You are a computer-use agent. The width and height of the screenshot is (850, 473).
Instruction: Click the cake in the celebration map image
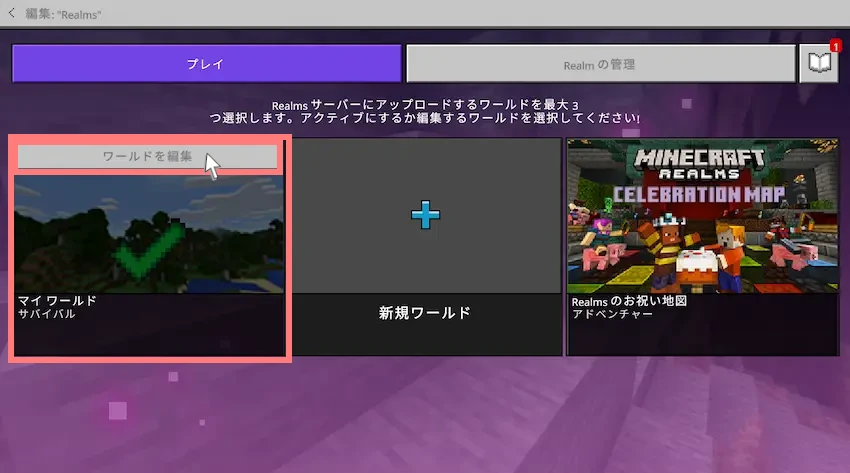coord(692,262)
